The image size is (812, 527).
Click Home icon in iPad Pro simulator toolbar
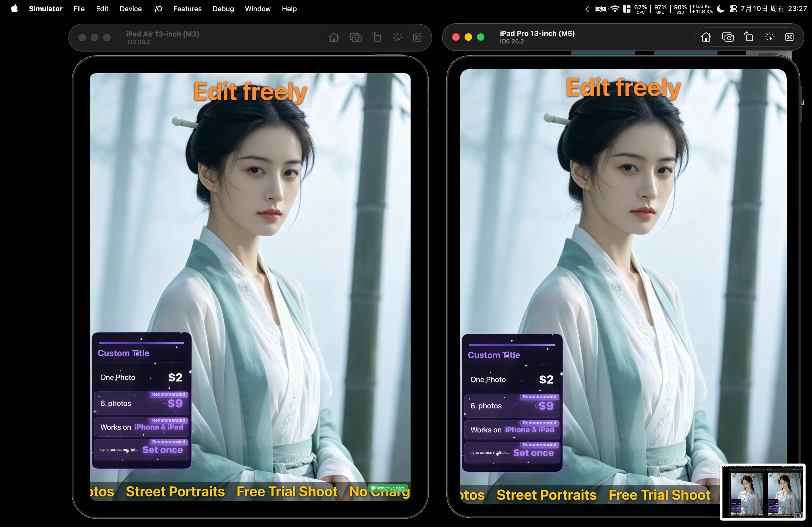pos(706,37)
